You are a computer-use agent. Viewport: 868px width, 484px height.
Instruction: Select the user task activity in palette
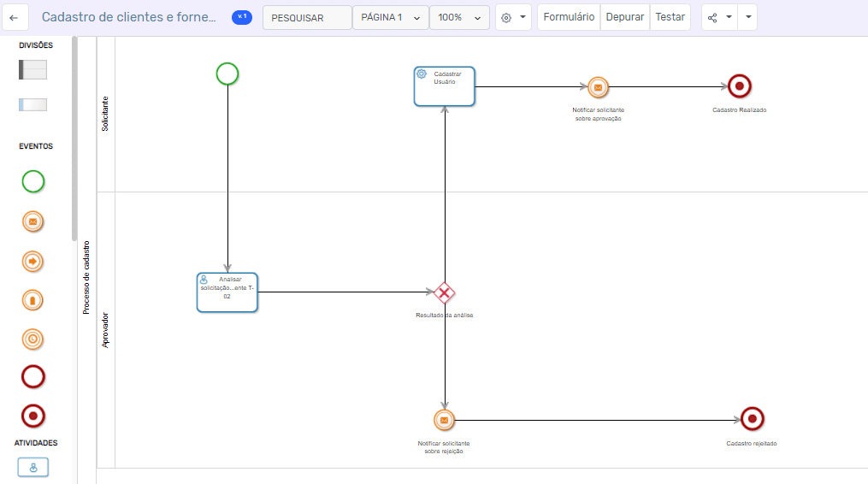coord(32,467)
